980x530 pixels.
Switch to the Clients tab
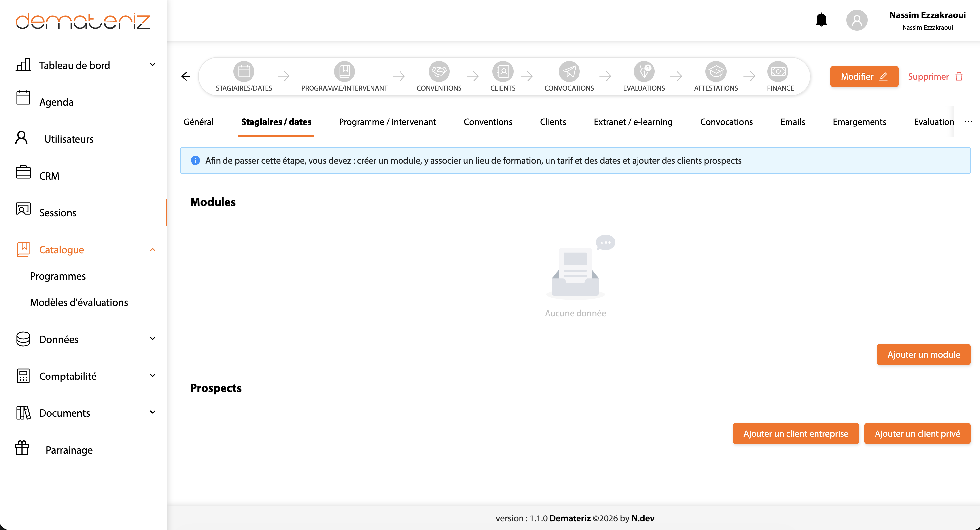pyautogui.click(x=553, y=122)
